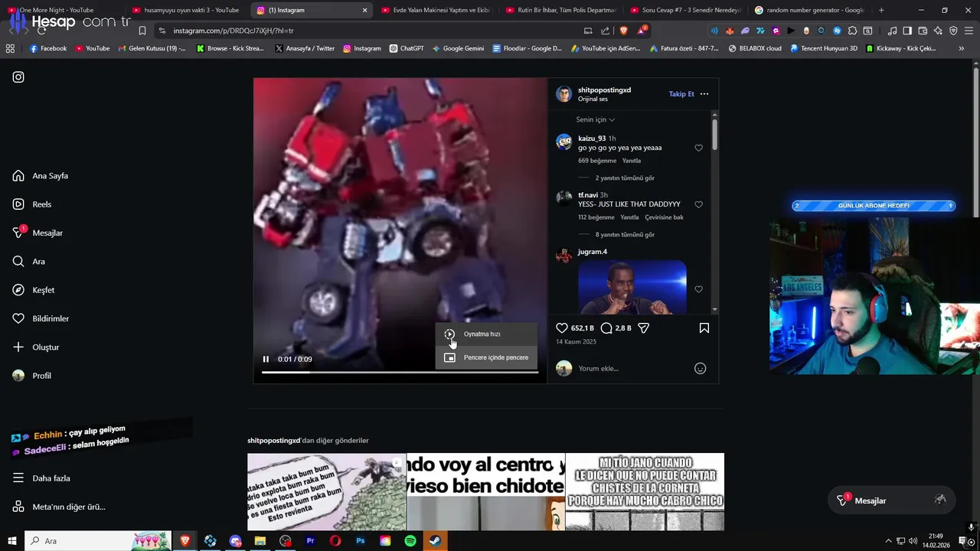Click Çevirisine bak on tf.navi's comment
Image resolution: width=980 pixels, height=551 pixels.
tap(664, 217)
